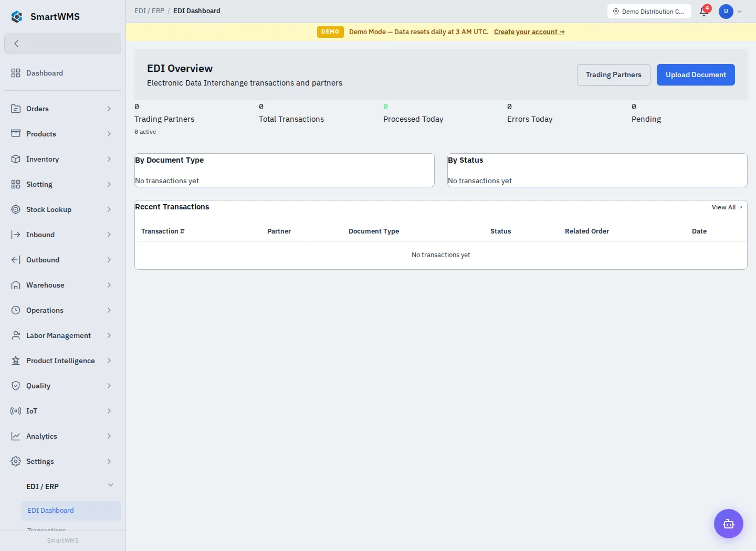The image size is (756, 551).
Task: Collapse sidebar with back arrow button
Action: [x=62, y=44]
